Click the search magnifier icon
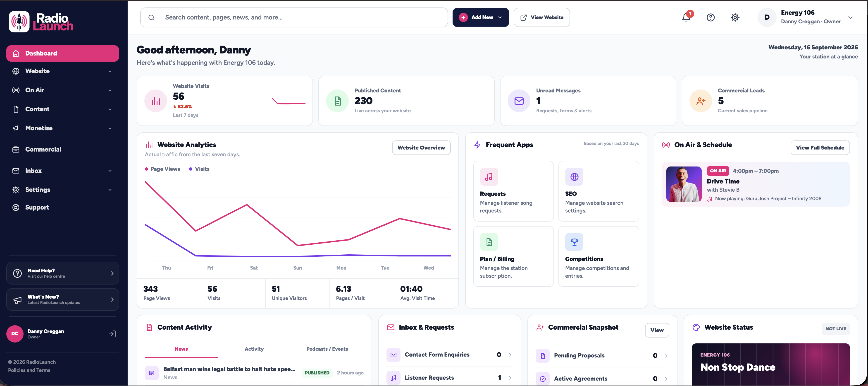 tap(151, 17)
